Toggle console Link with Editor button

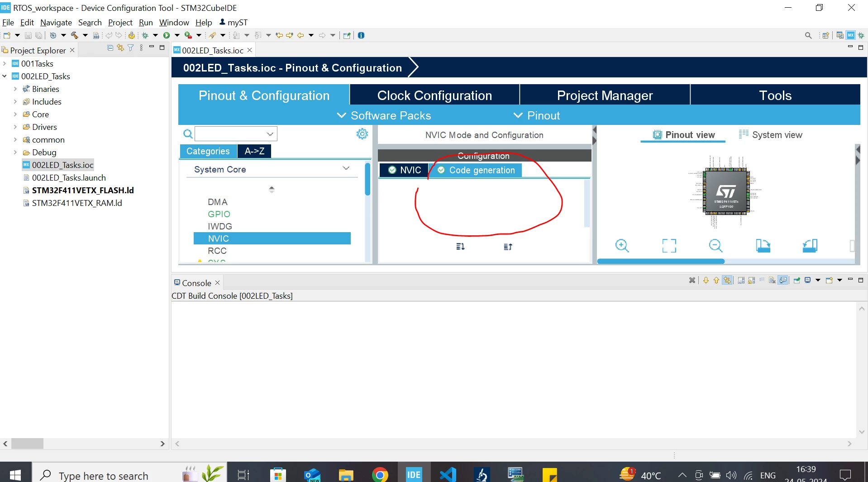[727, 280]
